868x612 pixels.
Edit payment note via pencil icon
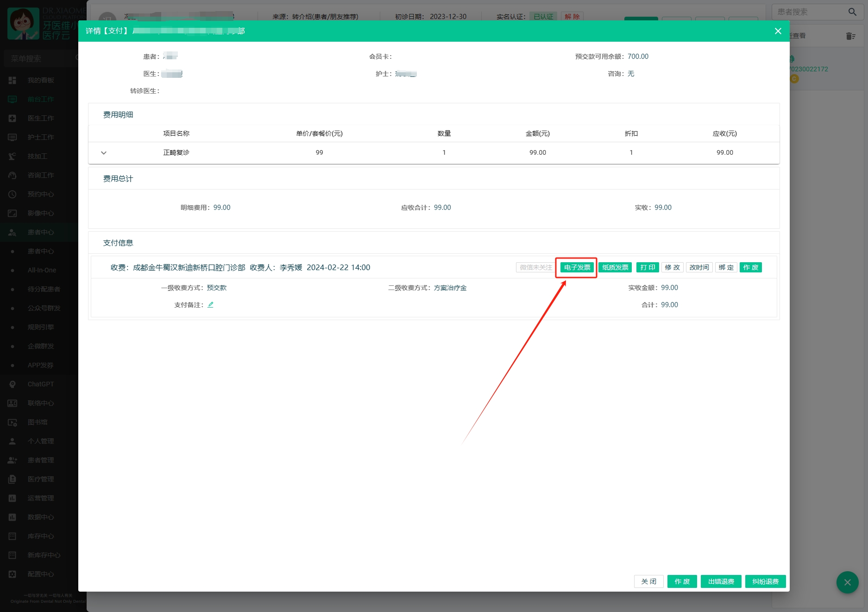tap(210, 305)
